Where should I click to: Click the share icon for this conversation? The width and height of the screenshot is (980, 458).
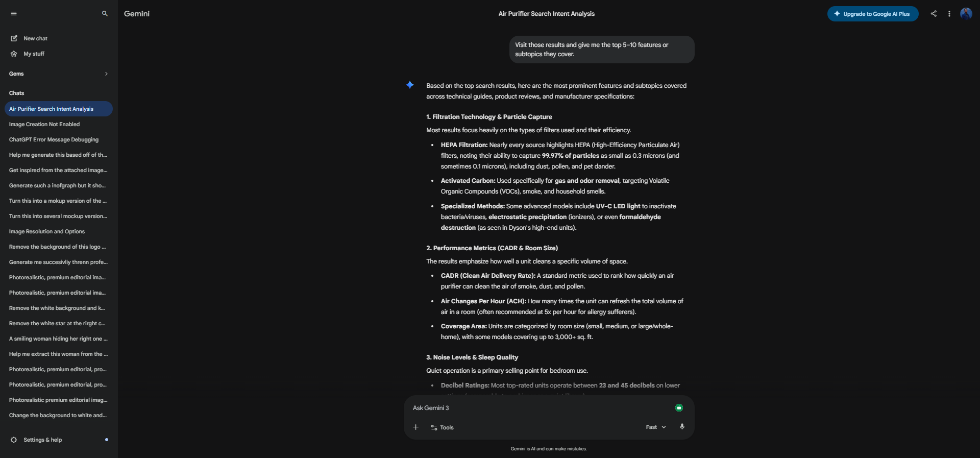pos(934,14)
